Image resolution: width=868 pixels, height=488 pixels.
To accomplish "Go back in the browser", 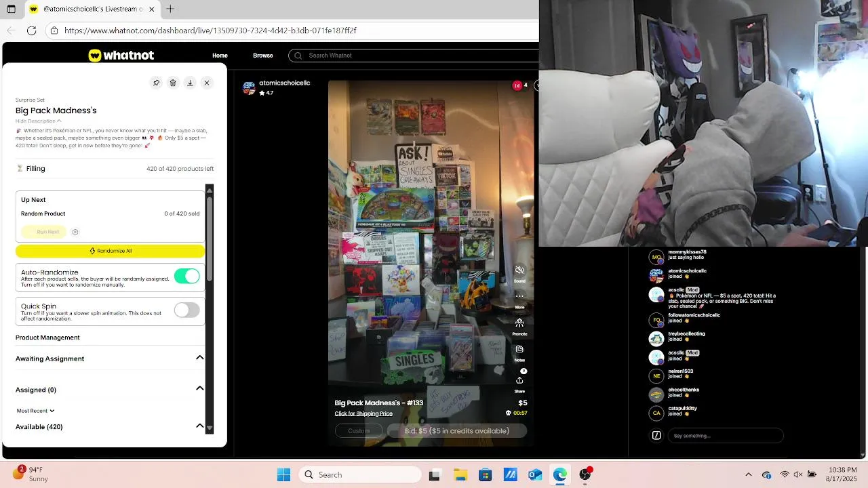I will click(11, 30).
